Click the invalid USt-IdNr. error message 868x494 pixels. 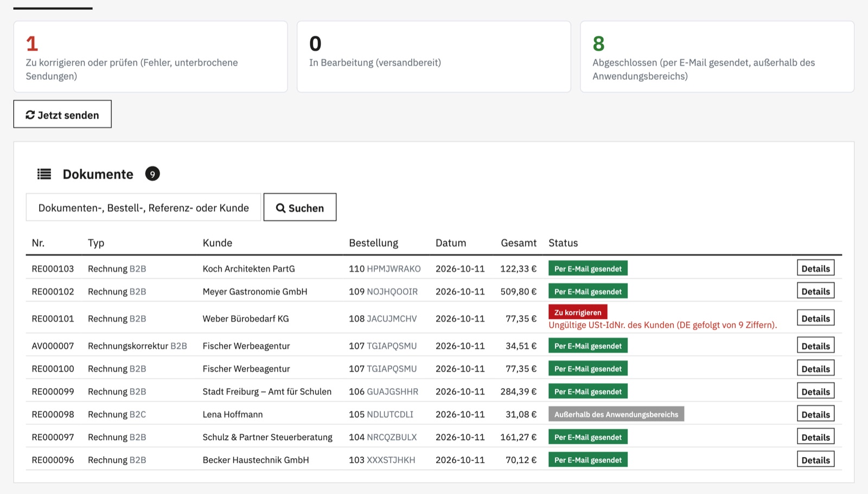663,325
